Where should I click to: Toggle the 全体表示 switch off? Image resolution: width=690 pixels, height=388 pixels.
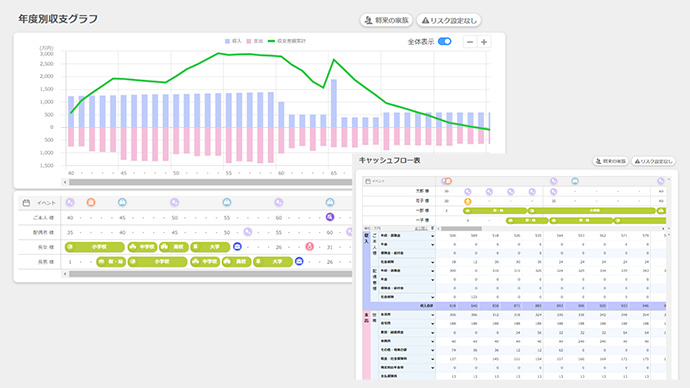pos(444,41)
